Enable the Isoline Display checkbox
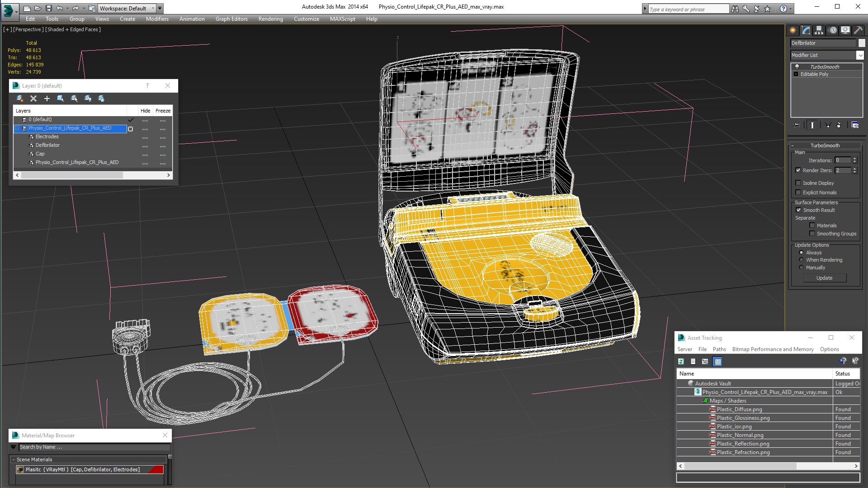Image resolution: width=868 pixels, height=488 pixels. (x=798, y=183)
